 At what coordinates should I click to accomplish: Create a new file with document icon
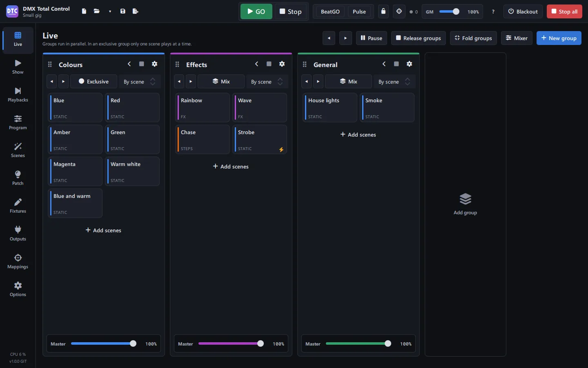[x=84, y=11]
